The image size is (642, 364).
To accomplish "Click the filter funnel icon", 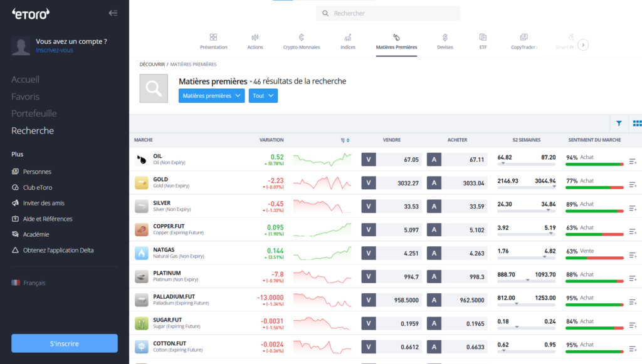I will pyautogui.click(x=619, y=123).
